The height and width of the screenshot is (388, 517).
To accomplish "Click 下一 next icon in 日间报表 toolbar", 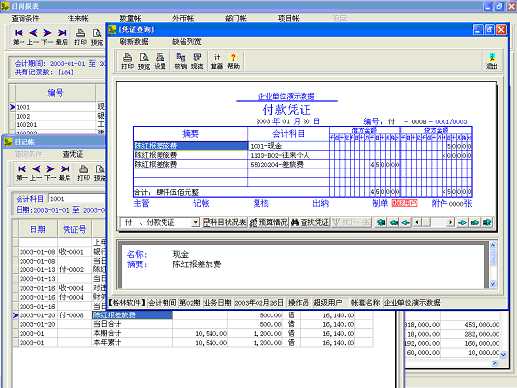I will click(47, 37).
